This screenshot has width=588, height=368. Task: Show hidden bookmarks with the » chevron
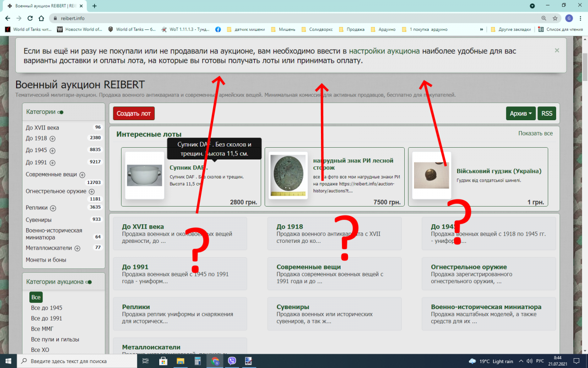click(482, 29)
